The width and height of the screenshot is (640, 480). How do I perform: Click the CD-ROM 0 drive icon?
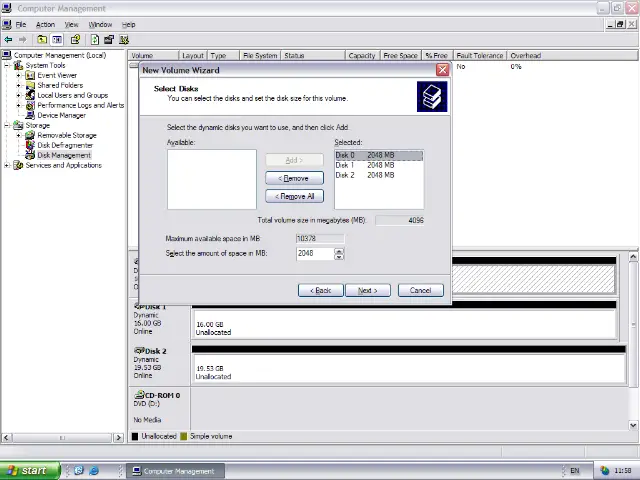[x=140, y=395]
